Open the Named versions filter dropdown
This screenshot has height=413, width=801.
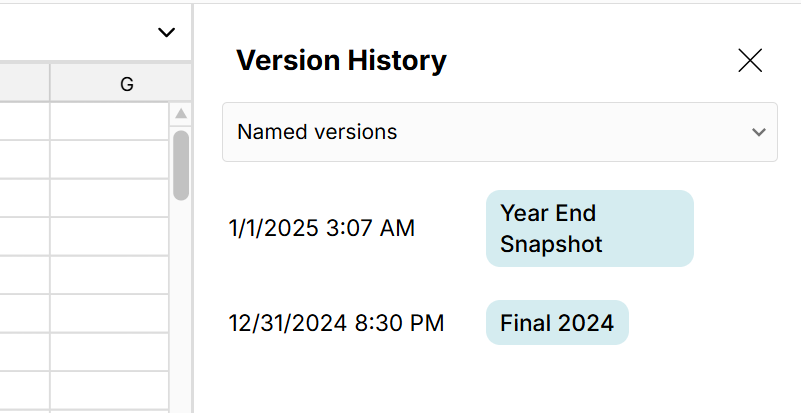point(499,132)
